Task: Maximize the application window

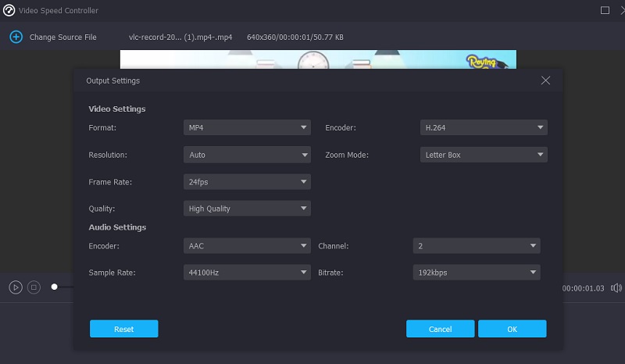Action: 605,11
